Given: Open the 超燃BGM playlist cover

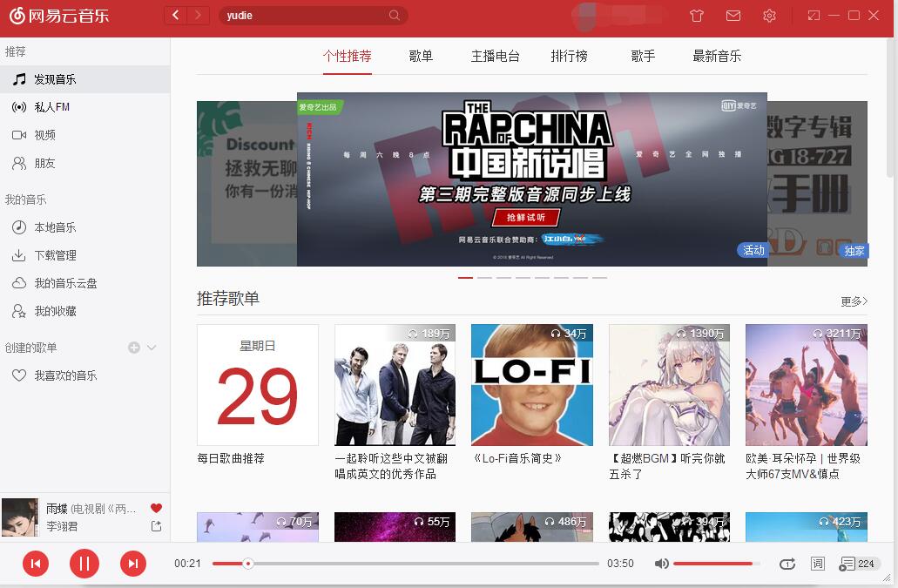Looking at the screenshot, I should coord(670,385).
